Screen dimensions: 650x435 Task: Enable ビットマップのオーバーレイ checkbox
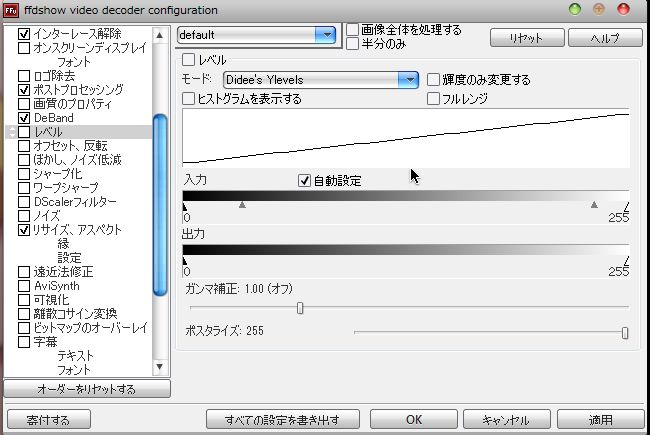click(24, 328)
